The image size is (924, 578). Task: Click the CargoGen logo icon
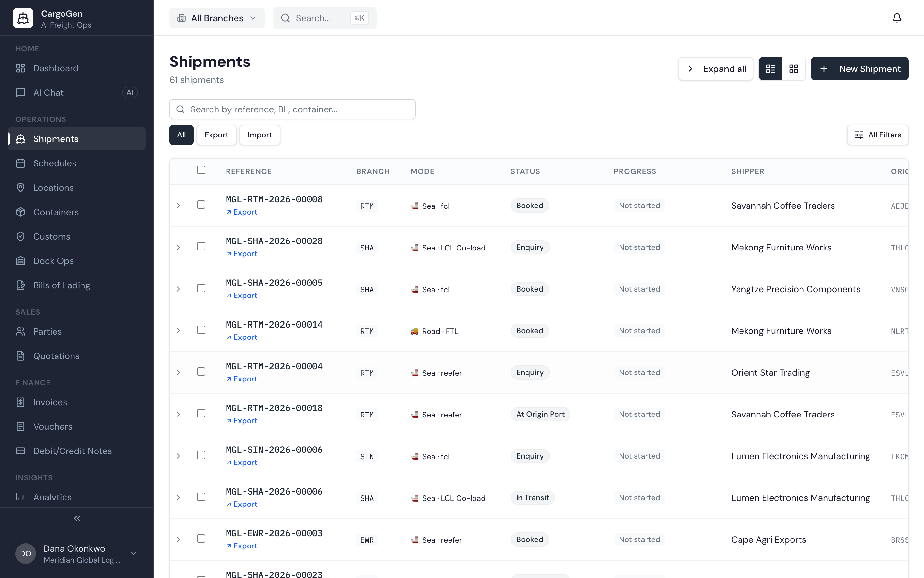(23, 18)
